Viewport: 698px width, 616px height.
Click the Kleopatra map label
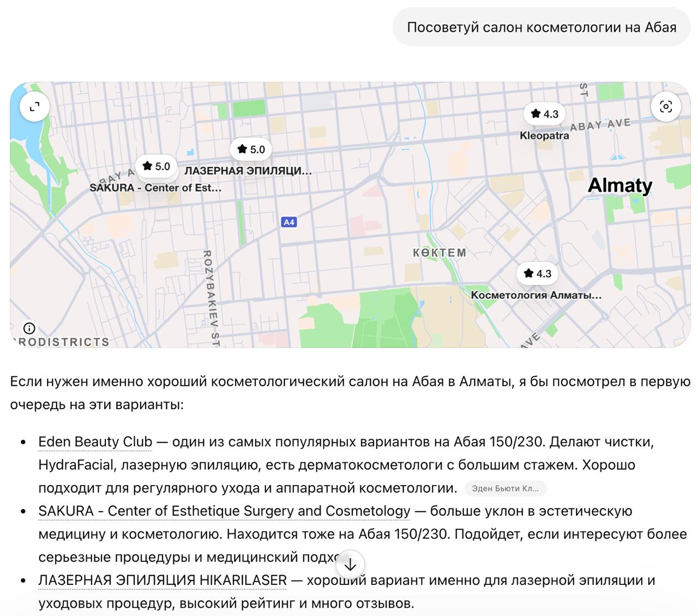point(544,135)
